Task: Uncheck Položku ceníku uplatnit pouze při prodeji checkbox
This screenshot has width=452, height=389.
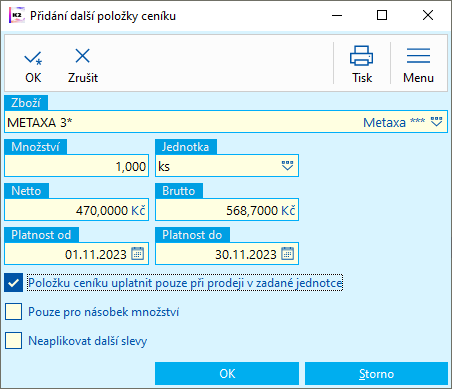Action: pos(13,283)
